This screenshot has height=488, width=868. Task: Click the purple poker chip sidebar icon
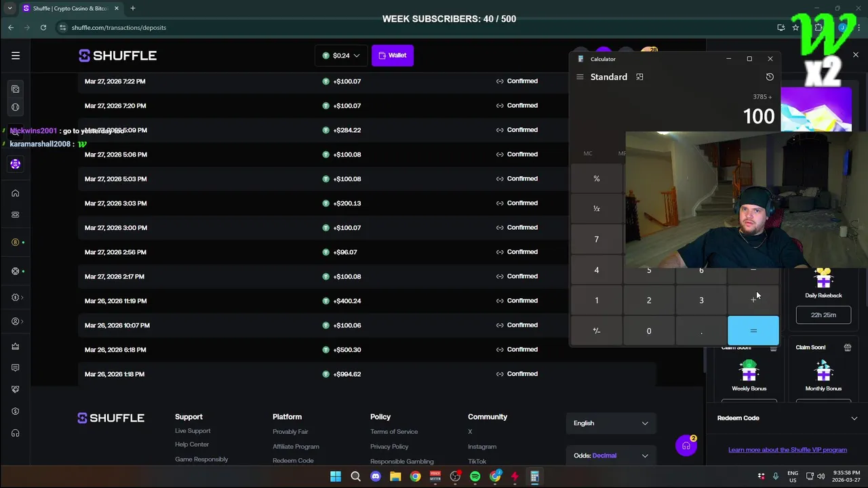15,164
